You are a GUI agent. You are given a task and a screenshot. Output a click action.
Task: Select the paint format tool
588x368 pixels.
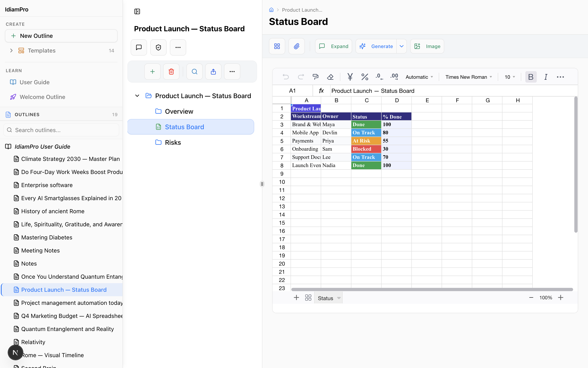[x=315, y=77]
